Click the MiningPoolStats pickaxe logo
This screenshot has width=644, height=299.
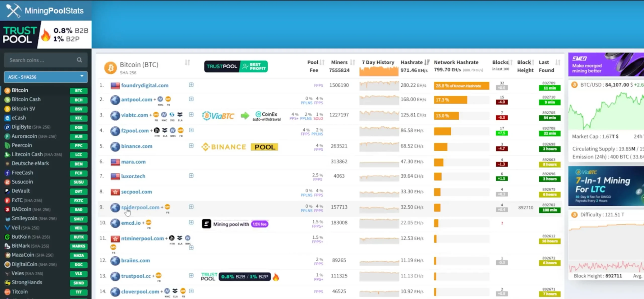tap(14, 11)
